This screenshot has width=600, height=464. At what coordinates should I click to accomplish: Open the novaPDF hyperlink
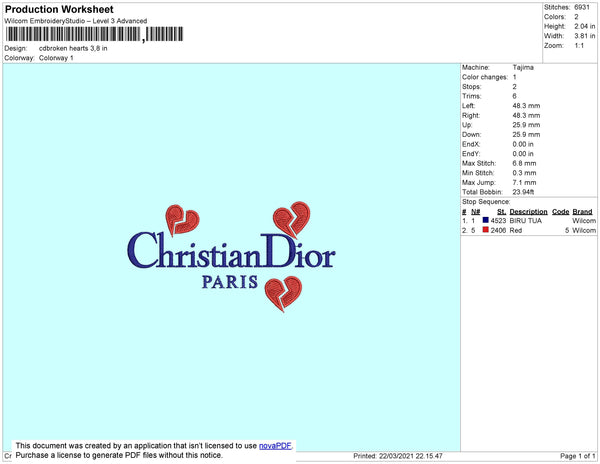tap(275, 446)
